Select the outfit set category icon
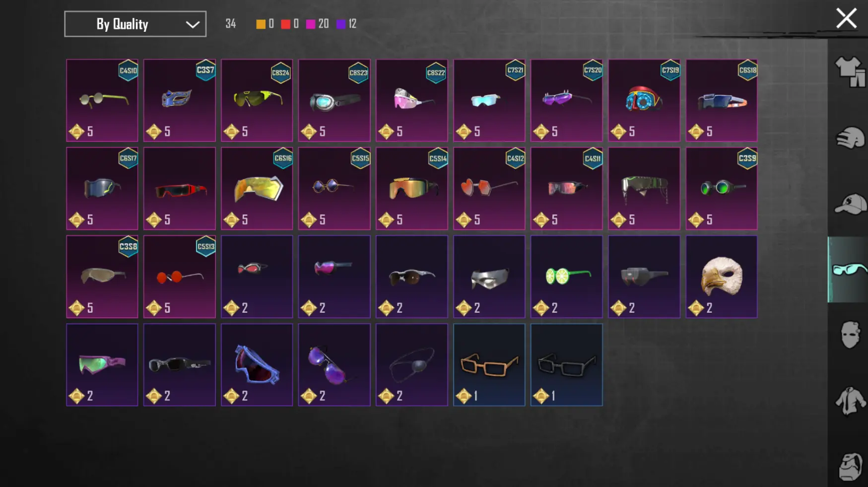 (850, 71)
